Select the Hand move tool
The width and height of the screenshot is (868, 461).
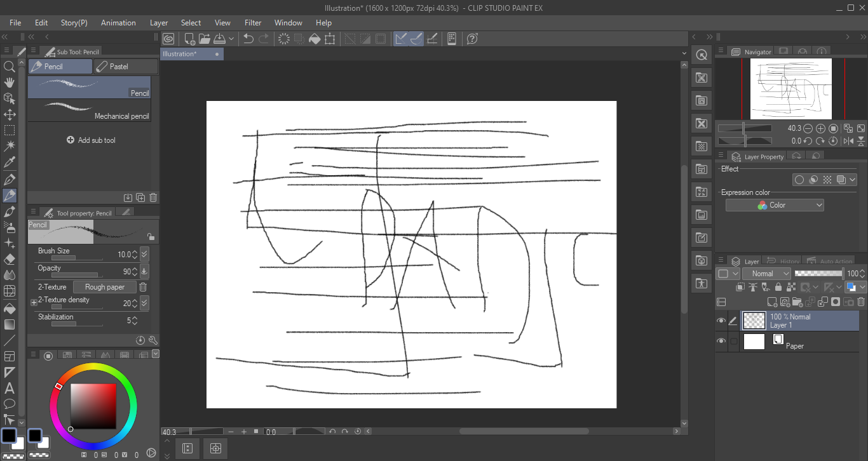[x=10, y=83]
